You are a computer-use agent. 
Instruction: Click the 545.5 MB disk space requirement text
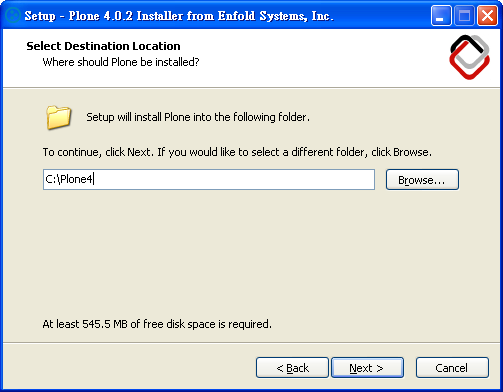click(157, 324)
